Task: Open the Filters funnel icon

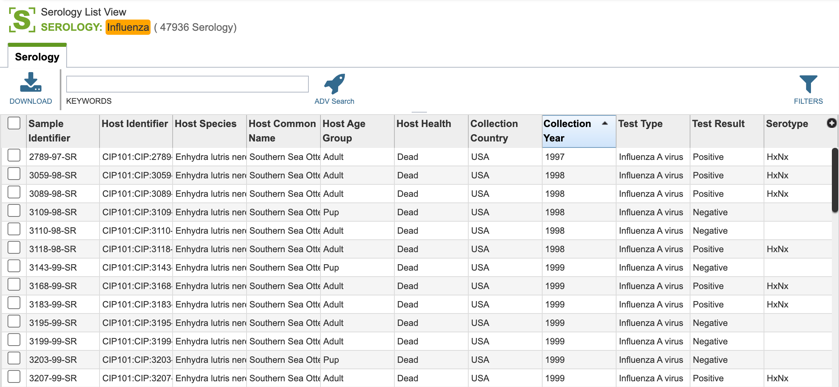Action: point(809,85)
